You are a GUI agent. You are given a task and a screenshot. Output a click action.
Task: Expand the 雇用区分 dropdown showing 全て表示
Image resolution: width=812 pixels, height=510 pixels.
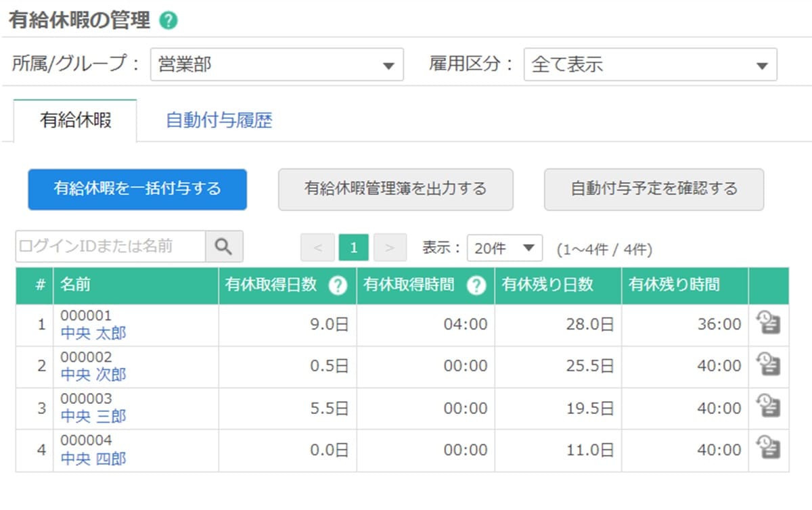(650, 65)
